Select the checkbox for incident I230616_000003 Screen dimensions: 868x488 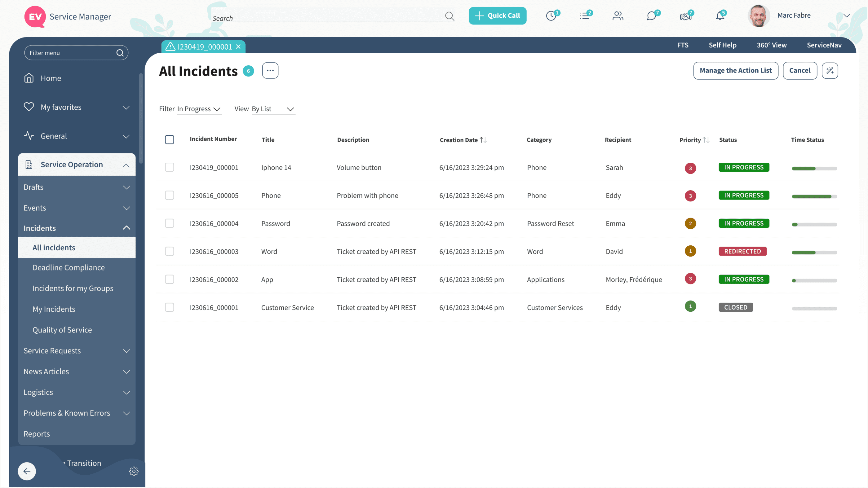[170, 251]
